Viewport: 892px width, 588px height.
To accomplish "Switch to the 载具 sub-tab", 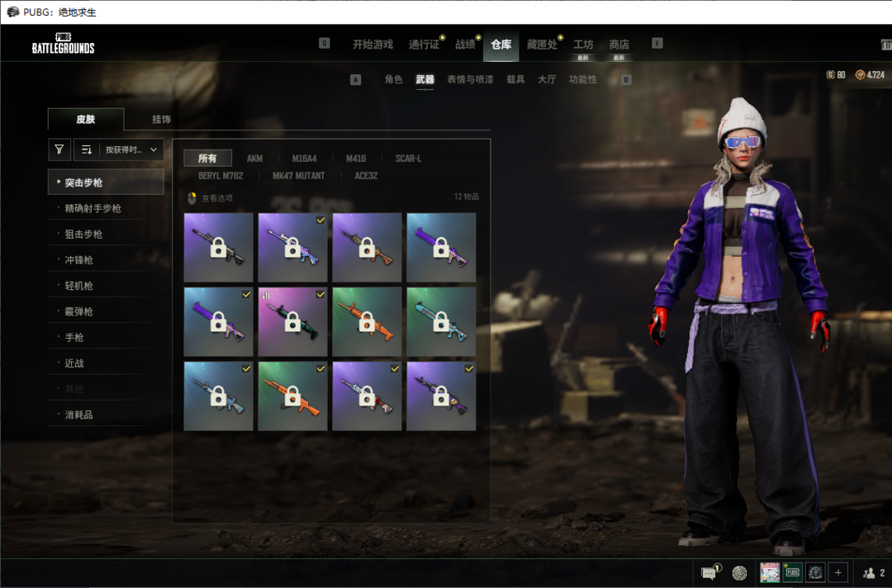I will tap(515, 79).
